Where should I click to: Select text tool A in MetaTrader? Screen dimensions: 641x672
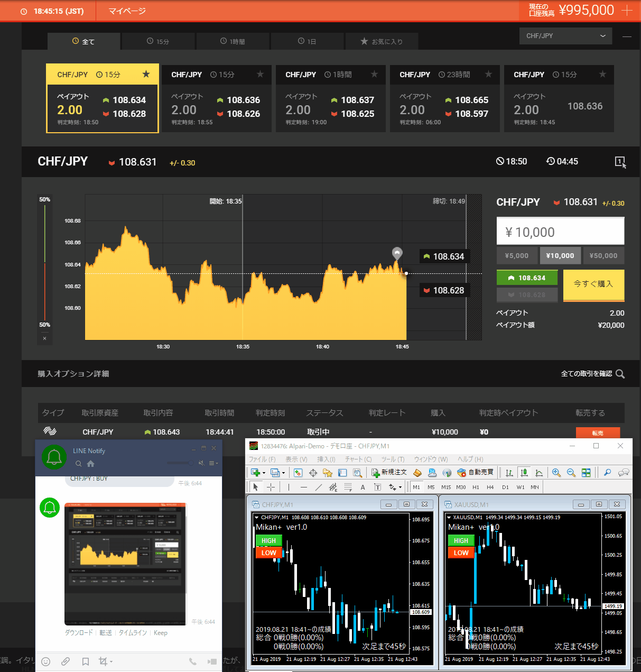coord(363,487)
